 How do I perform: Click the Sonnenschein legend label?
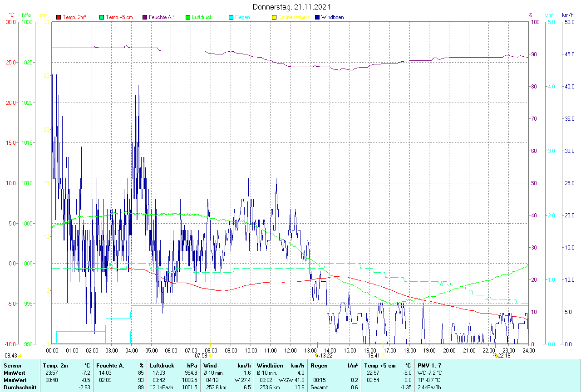294,17
